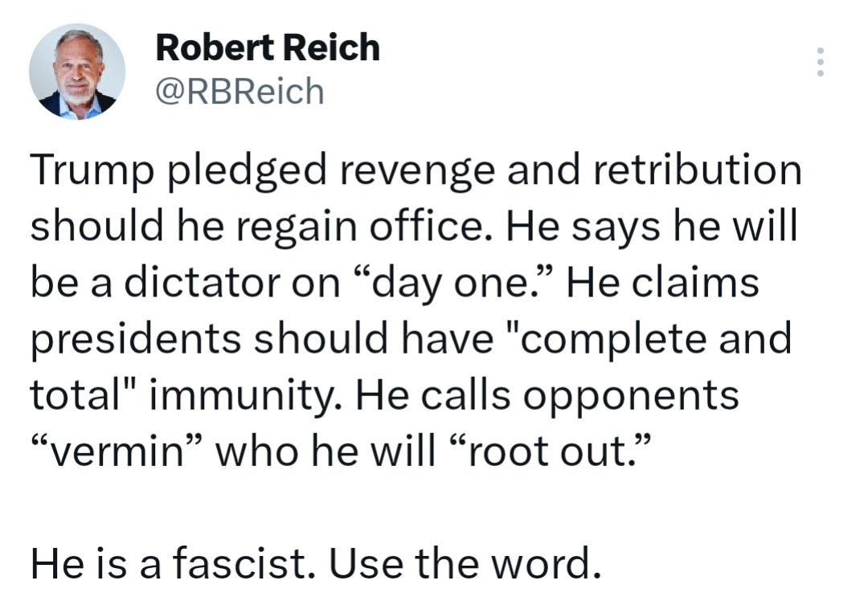Open the three-dot more options menu
Screen dimensions: 868x601
(820, 62)
